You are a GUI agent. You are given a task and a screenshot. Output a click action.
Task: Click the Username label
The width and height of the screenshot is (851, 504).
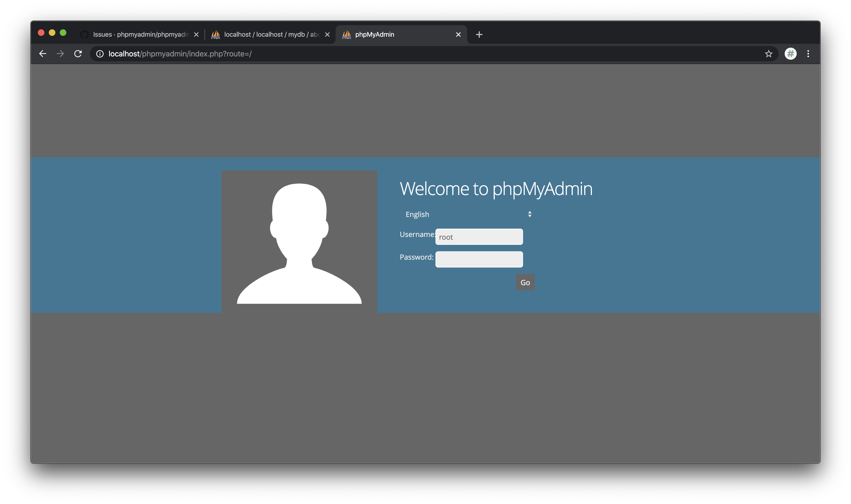tap(418, 234)
